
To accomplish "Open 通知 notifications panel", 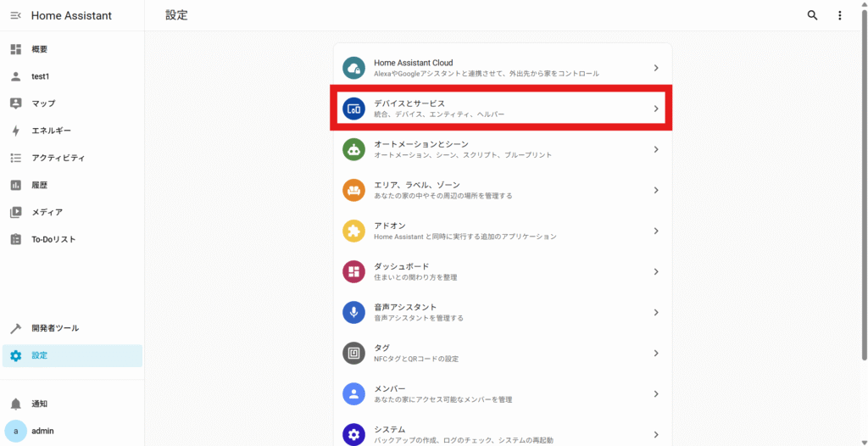I will point(39,404).
